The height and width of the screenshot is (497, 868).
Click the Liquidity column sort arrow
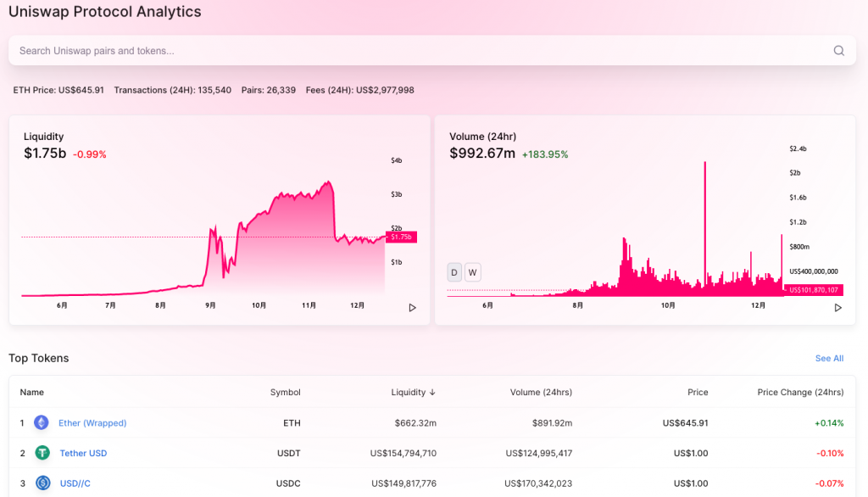[x=432, y=393]
